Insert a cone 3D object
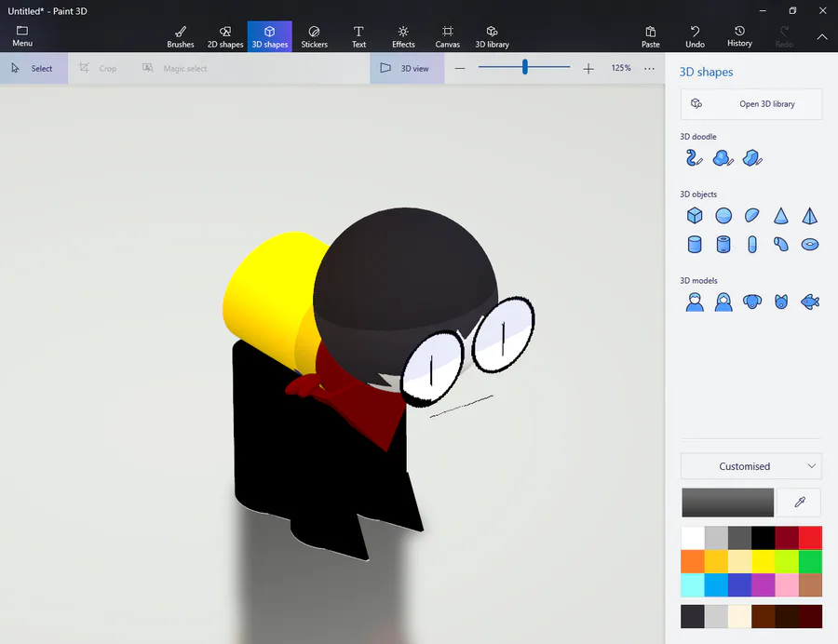Viewport: 838px width, 644px height. 781,216
